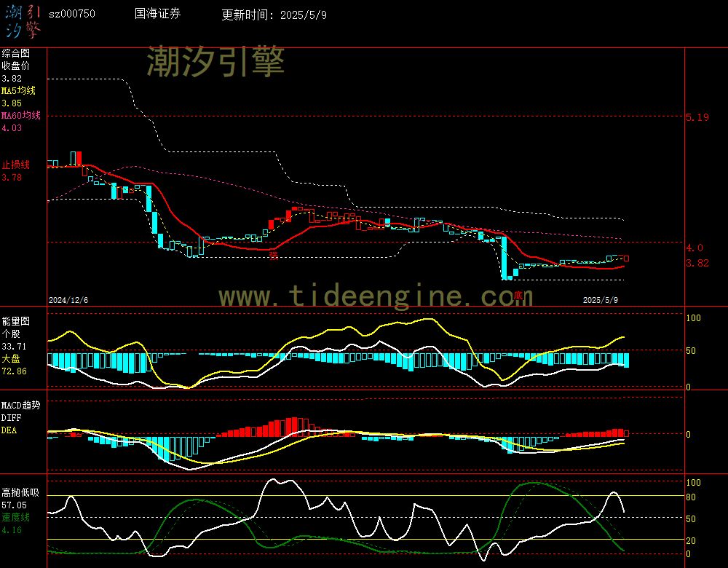728x568 pixels.
Task: Click the 潮汐引擎 logo in top-left corner
Action: [x=23, y=22]
